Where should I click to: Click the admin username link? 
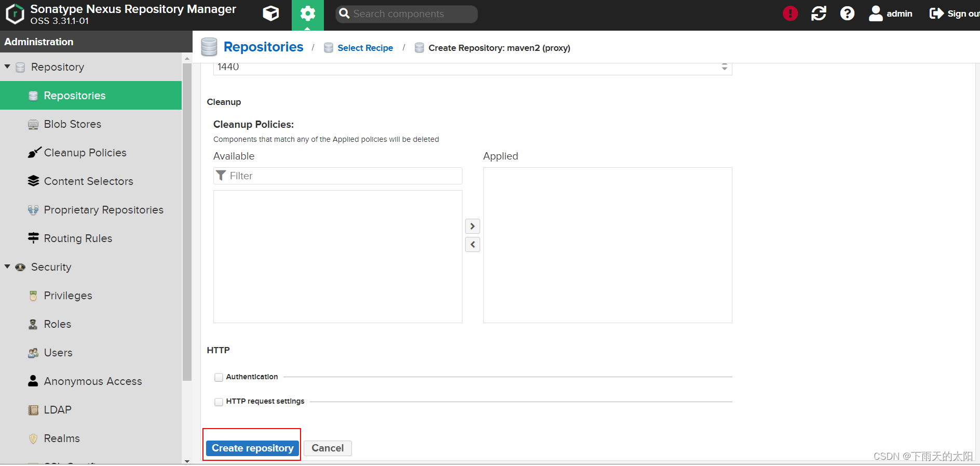pos(900,14)
